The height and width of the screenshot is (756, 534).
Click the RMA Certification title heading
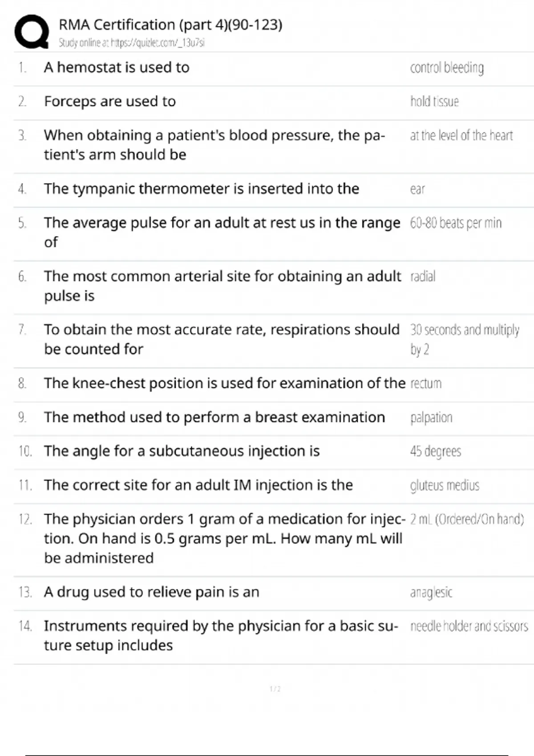tap(170, 24)
